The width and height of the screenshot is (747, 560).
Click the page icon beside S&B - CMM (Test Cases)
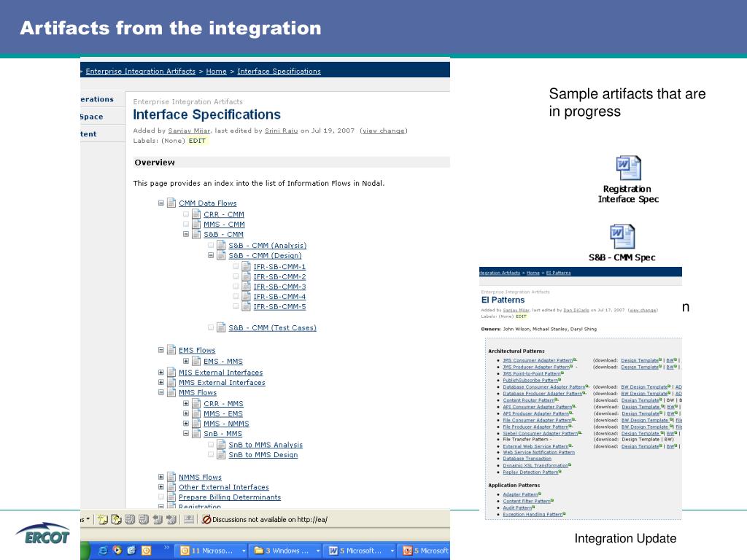[x=221, y=327]
